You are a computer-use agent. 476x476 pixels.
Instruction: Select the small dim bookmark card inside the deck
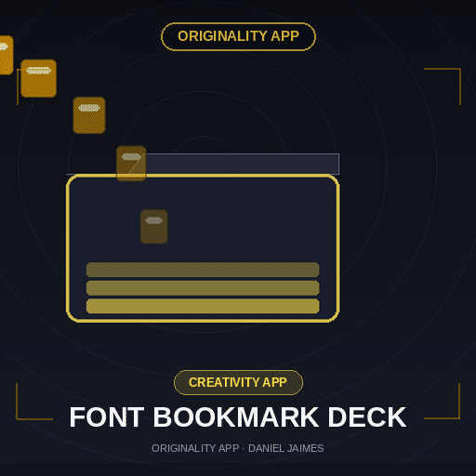154,227
